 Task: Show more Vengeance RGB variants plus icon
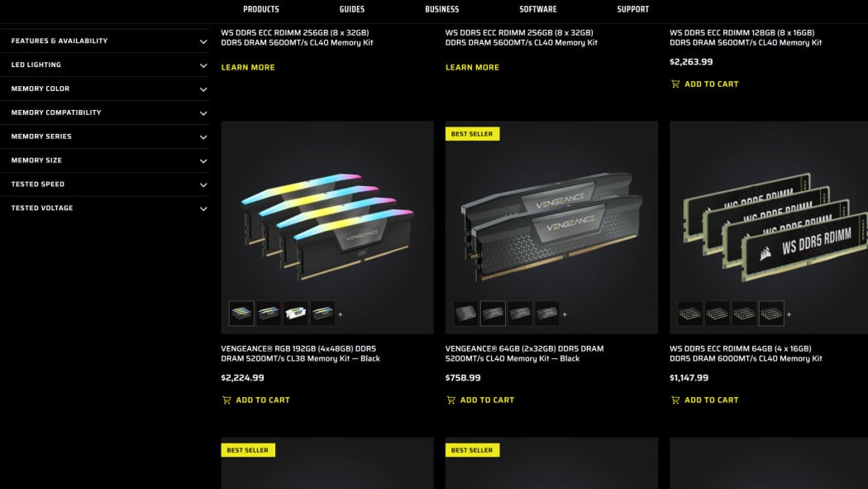click(x=341, y=314)
